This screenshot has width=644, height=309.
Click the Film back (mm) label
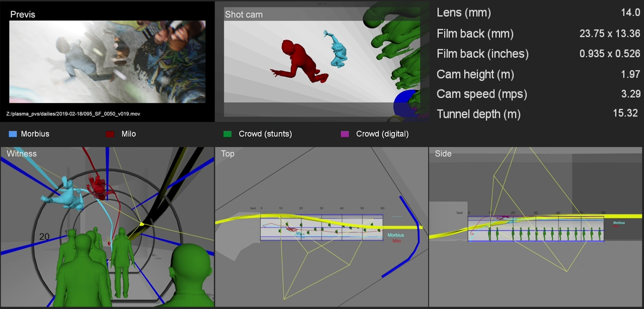pos(475,34)
